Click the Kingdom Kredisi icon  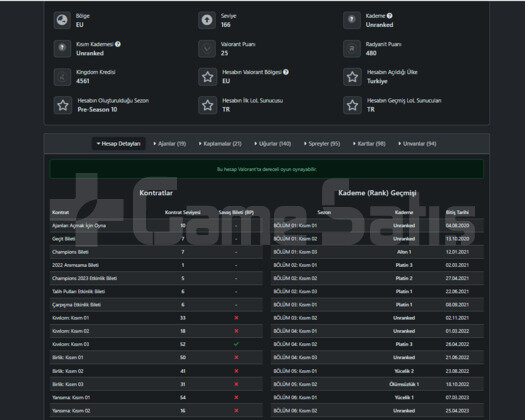(x=62, y=77)
